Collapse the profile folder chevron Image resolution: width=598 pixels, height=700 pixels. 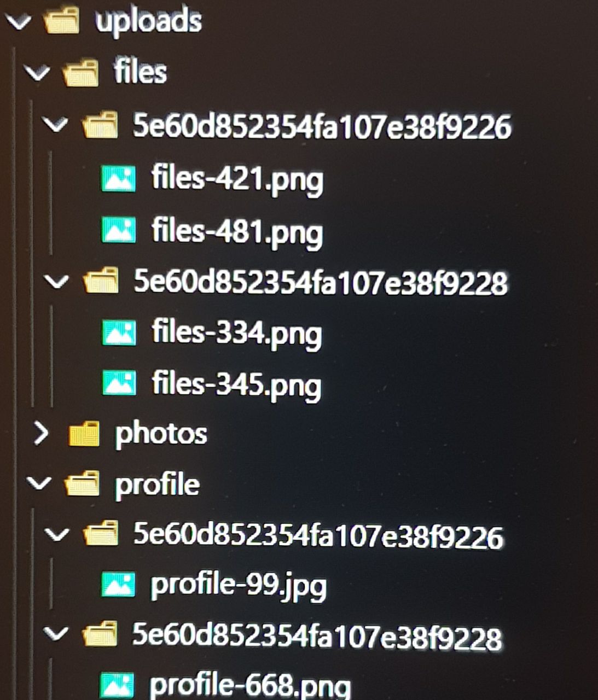[38, 485]
